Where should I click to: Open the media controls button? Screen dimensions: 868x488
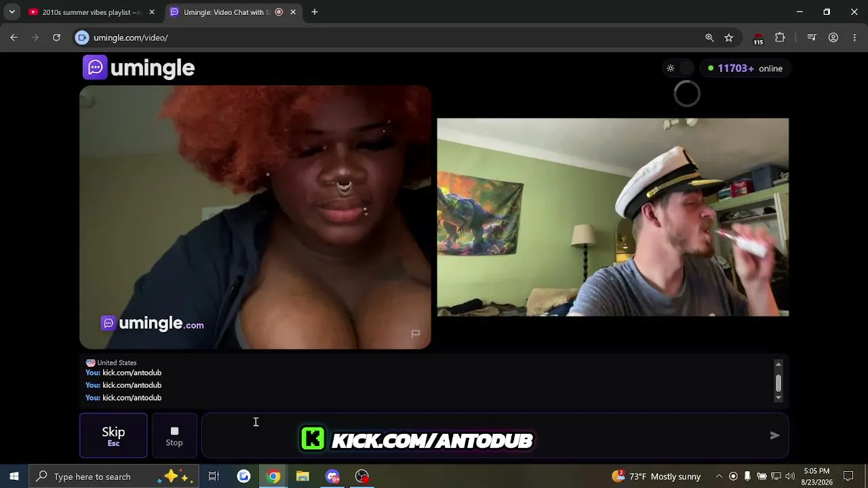coord(812,38)
